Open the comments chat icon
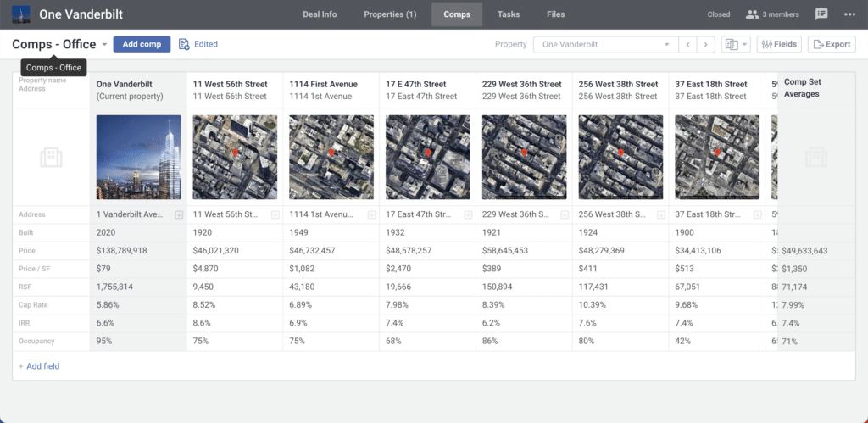This screenshot has width=868, height=423. [x=821, y=14]
